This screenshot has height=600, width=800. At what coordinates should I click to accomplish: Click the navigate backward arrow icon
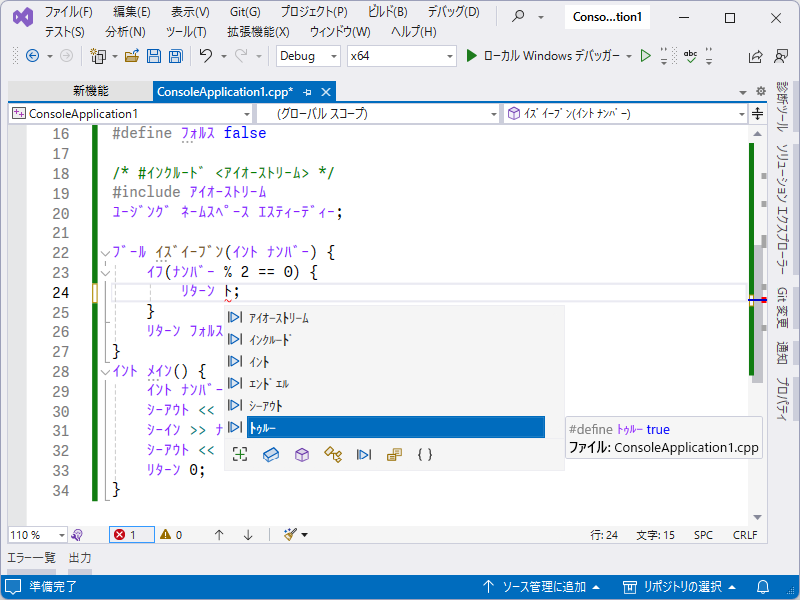pyautogui.click(x=30, y=57)
